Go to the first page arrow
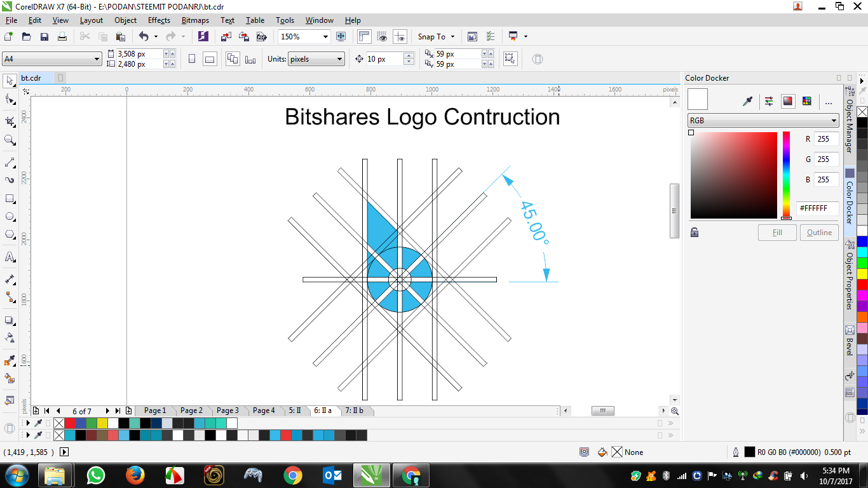The image size is (868, 488). [x=46, y=411]
